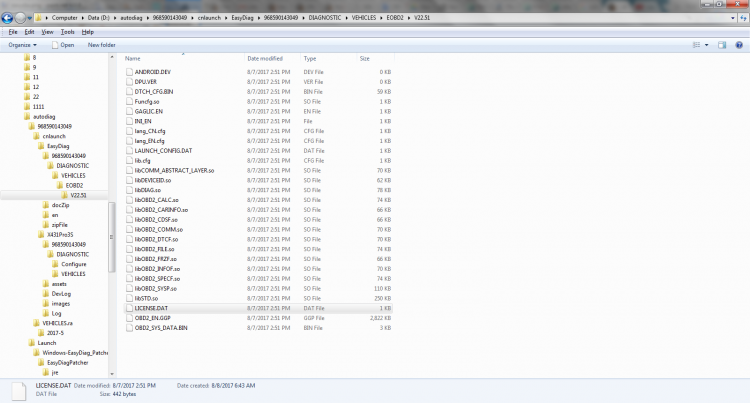Click the New folder button
This screenshot has height=403, width=750.
click(101, 45)
